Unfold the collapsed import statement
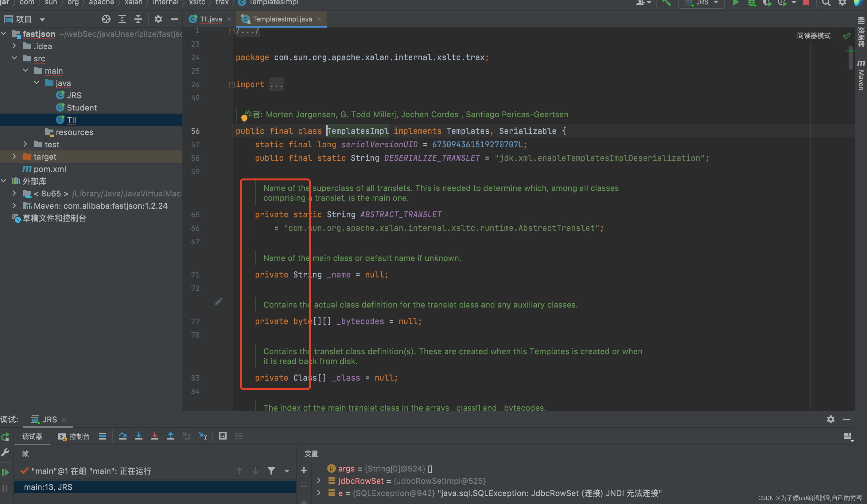The height and width of the screenshot is (504, 867). click(x=232, y=85)
